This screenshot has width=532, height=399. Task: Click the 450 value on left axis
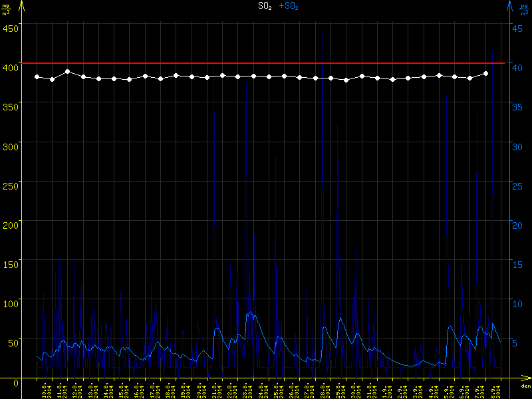[x=11, y=28]
